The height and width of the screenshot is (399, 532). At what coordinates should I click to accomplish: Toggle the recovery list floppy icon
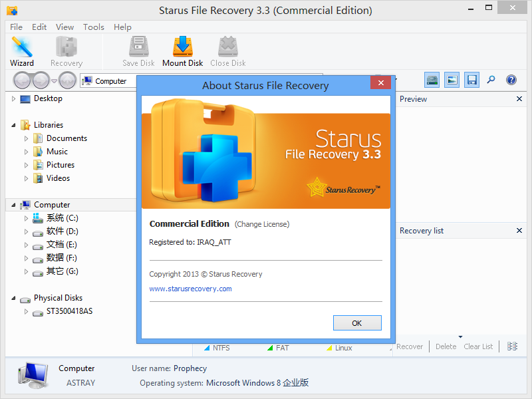(472, 80)
